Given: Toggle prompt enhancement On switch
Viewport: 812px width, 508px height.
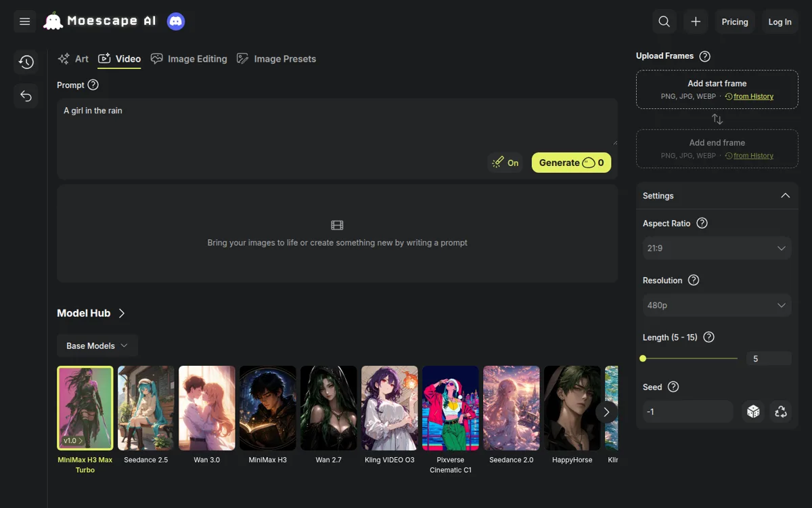Looking at the screenshot, I should pyautogui.click(x=505, y=163).
